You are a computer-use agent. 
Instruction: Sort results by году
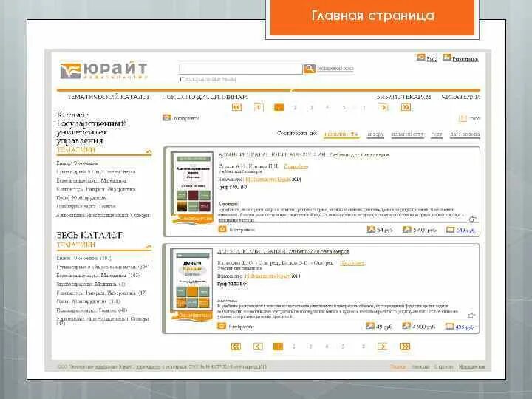tap(437, 134)
